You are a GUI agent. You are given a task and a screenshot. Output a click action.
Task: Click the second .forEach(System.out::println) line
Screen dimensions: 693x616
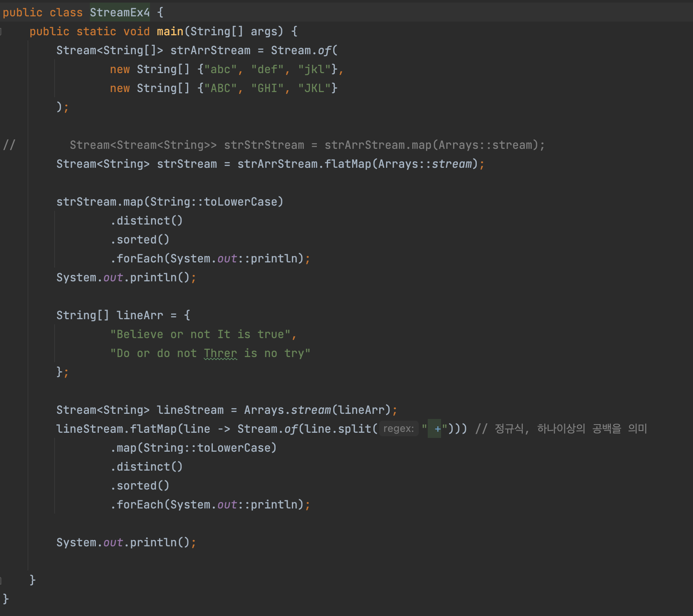pyautogui.click(x=210, y=505)
